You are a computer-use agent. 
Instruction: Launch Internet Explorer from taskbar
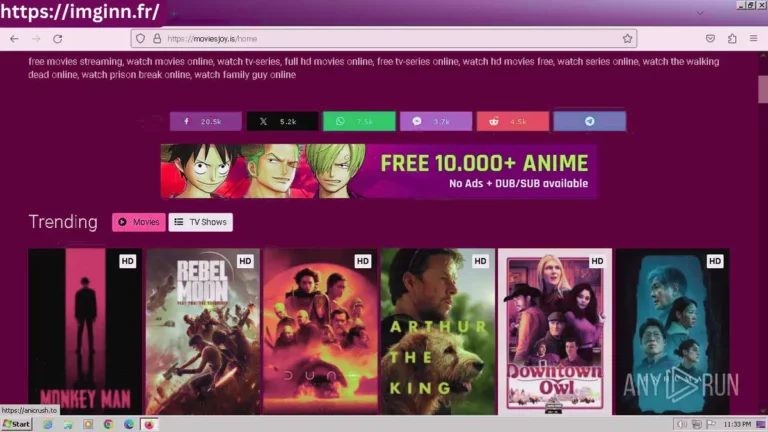pos(48,424)
